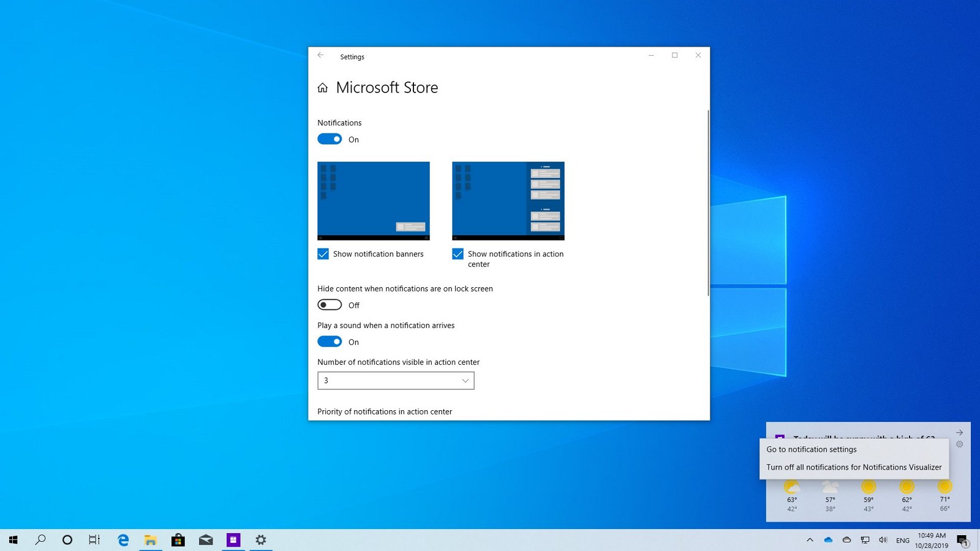
Task: Click ENG language indicator
Action: tap(903, 540)
